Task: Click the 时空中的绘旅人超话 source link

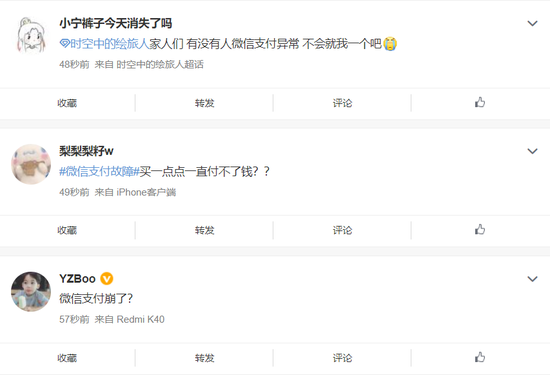Action: [160, 64]
